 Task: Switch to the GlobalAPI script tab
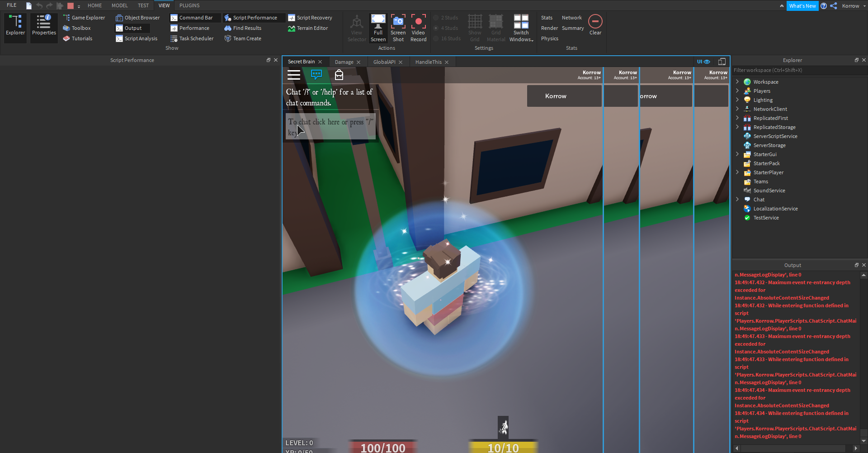[x=384, y=62]
